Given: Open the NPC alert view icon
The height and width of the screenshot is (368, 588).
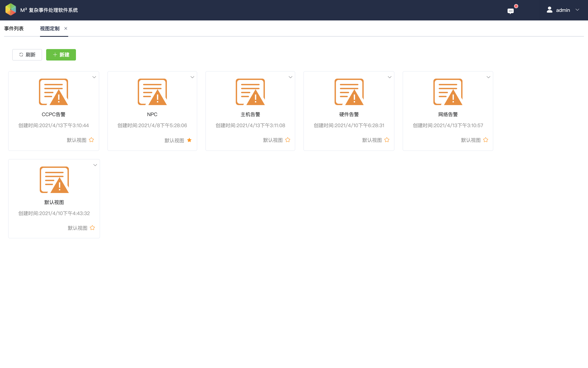Looking at the screenshot, I should 152,92.
